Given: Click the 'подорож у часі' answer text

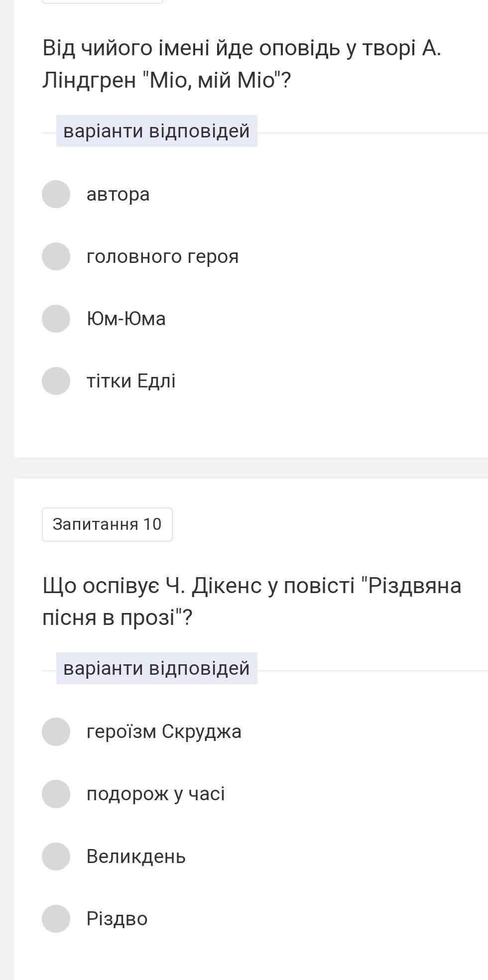Looking at the screenshot, I should [155, 794].
